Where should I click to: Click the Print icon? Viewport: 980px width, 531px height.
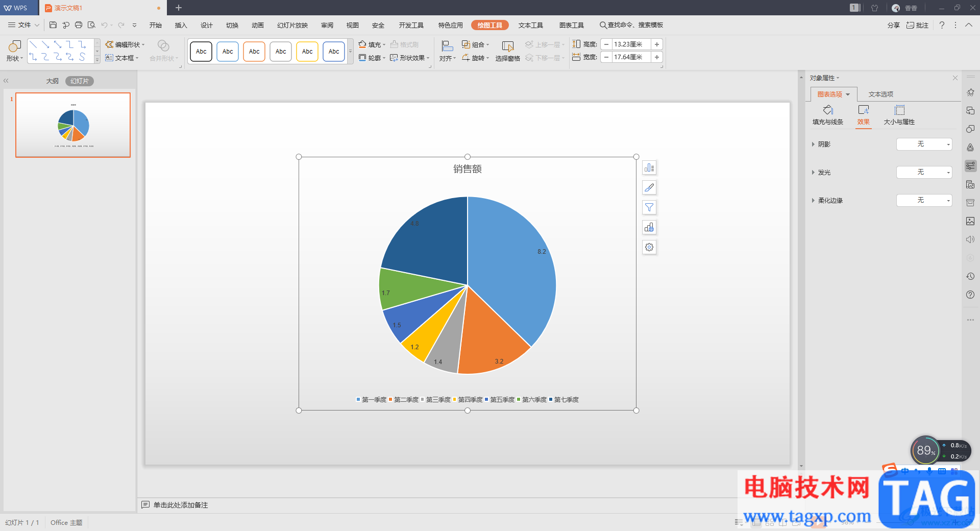(79, 25)
